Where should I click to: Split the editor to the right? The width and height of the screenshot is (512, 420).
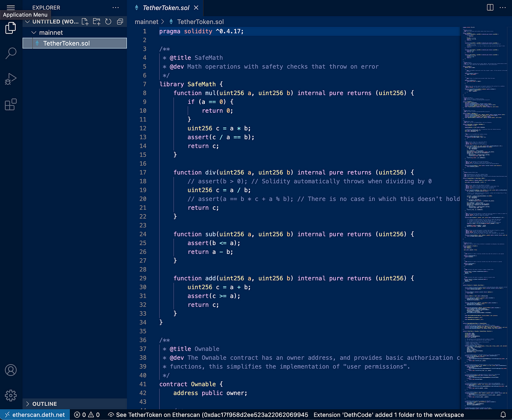[490, 7]
